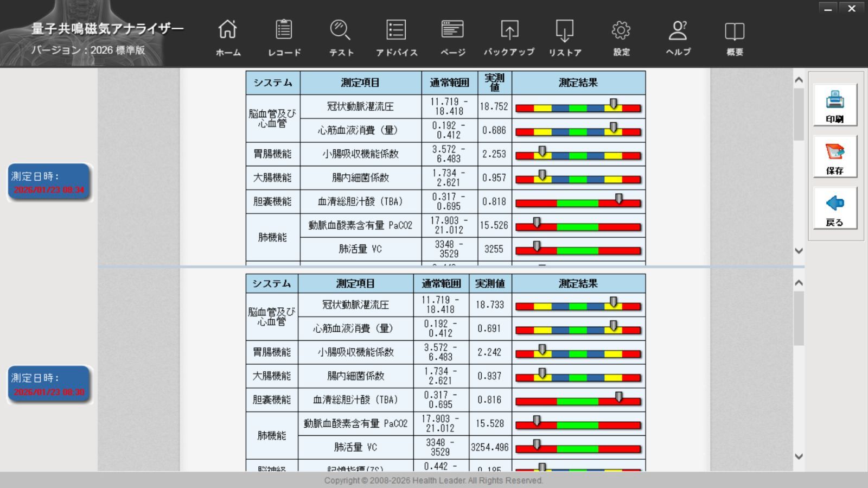Screen dimensions: 868x488
Task: Click the 保存 save button
Action: pos(835,157)
